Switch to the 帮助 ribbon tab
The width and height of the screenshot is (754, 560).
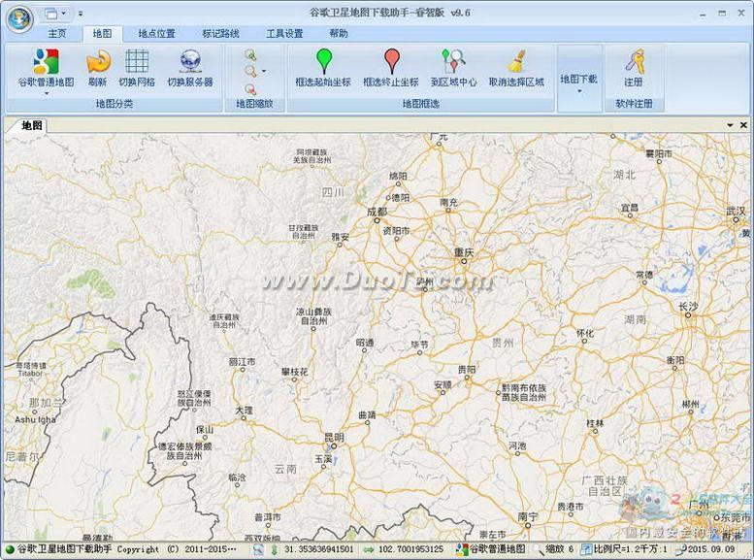click(x=339, y=34)
